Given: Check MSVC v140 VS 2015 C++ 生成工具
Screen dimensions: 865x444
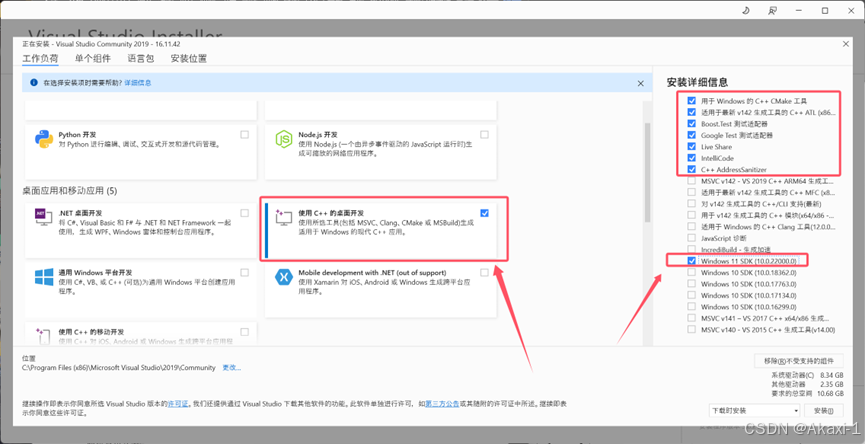Looking at the screenshot, I should tap(692, 329).
